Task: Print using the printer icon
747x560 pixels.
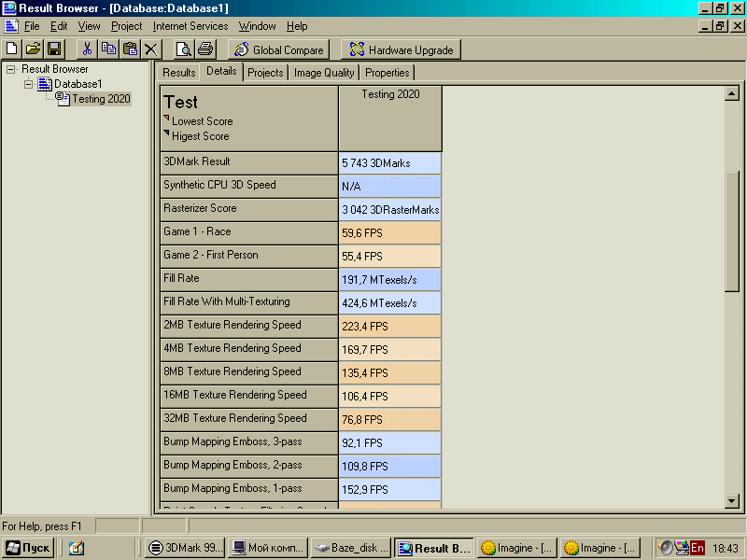Action: click(205, 49)
